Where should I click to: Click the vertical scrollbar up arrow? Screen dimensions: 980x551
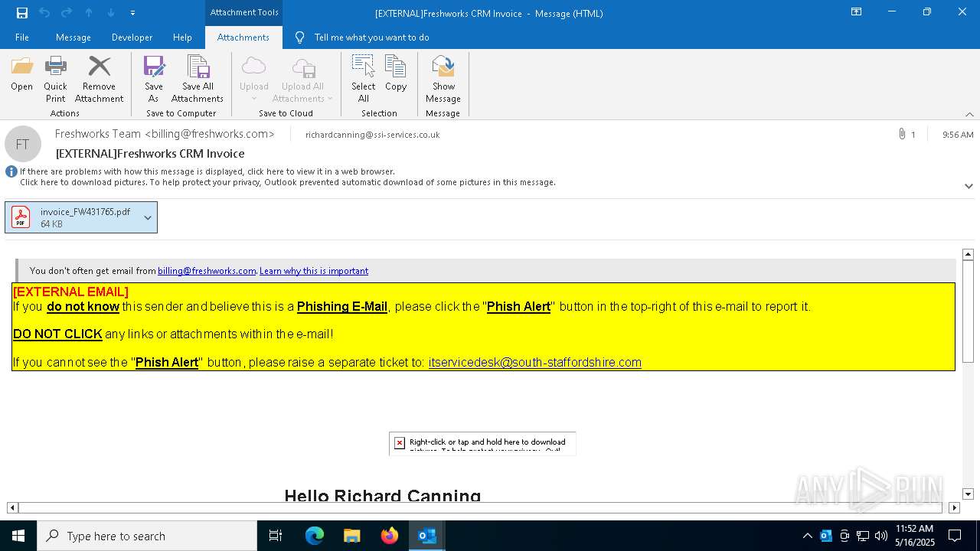click(968, 254)
